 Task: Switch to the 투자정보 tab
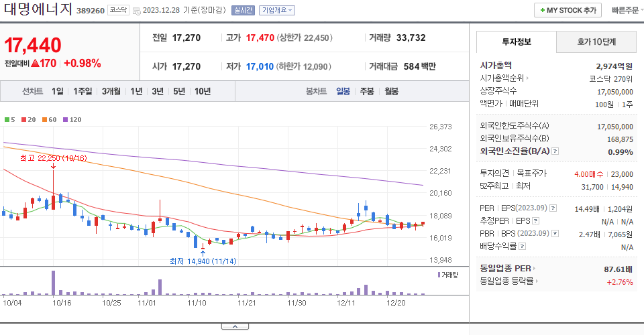(x=517, y=42)
